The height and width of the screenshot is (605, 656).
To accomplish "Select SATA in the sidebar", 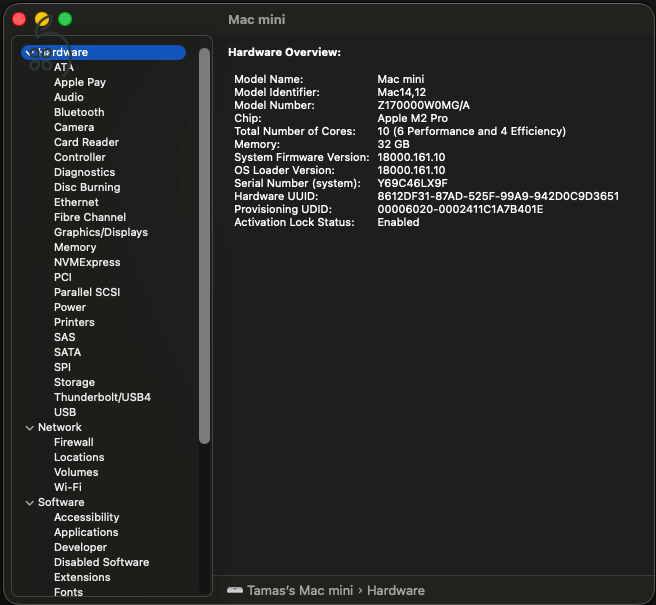I will tap(67, 352).
